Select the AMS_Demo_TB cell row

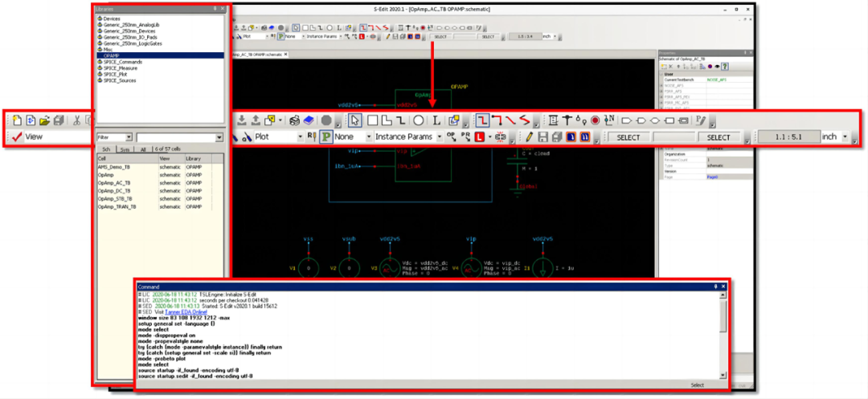159,166
